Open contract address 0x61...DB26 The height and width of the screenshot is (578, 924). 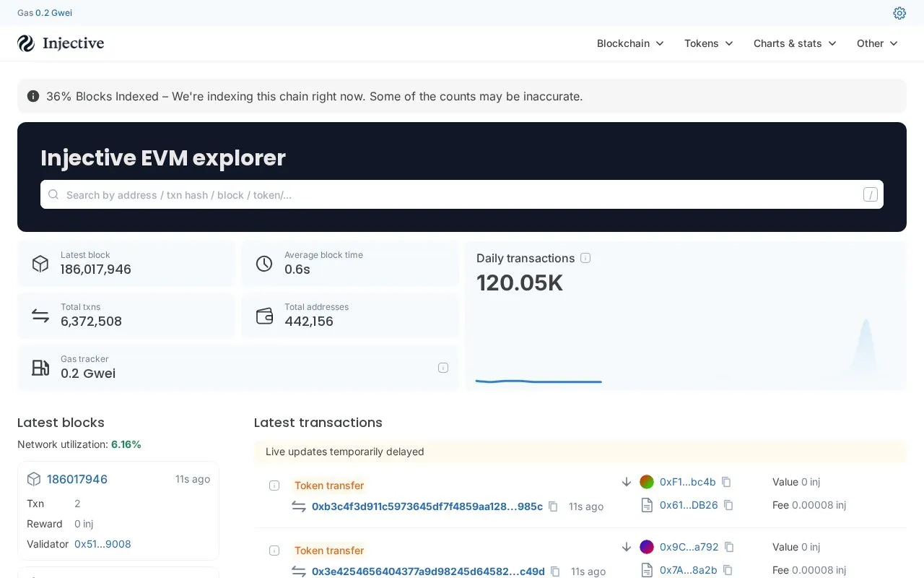pyautogui.click(x=689, y=505)
